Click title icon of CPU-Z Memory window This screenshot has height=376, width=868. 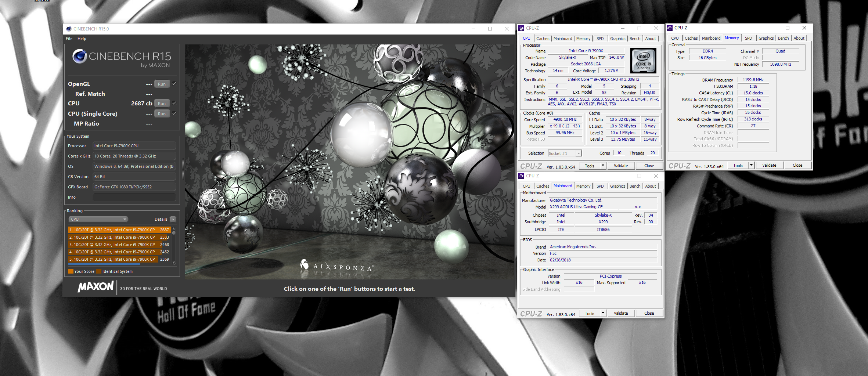point(670,28)
